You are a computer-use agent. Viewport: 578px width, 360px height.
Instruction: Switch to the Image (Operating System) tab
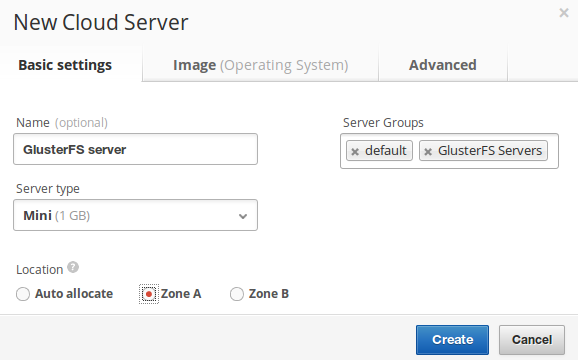[261, 65]
